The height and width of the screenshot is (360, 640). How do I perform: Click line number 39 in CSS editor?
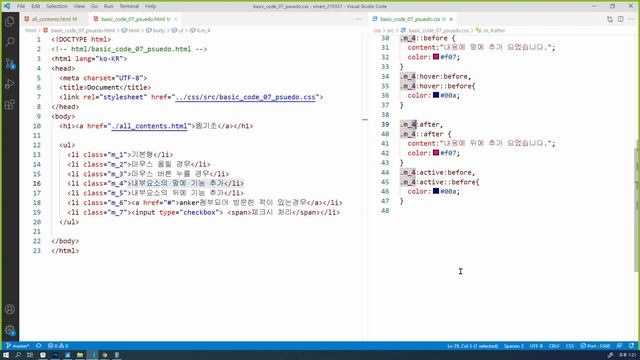385,124
